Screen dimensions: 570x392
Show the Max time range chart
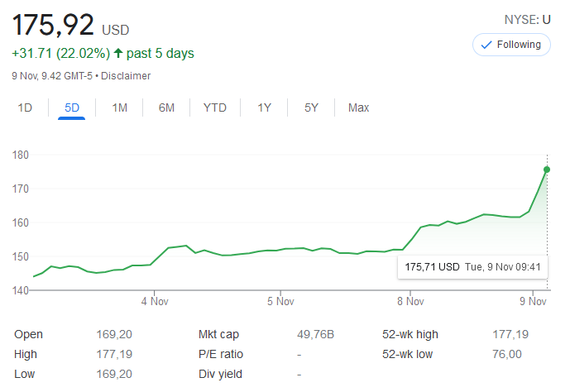point(359,108)
